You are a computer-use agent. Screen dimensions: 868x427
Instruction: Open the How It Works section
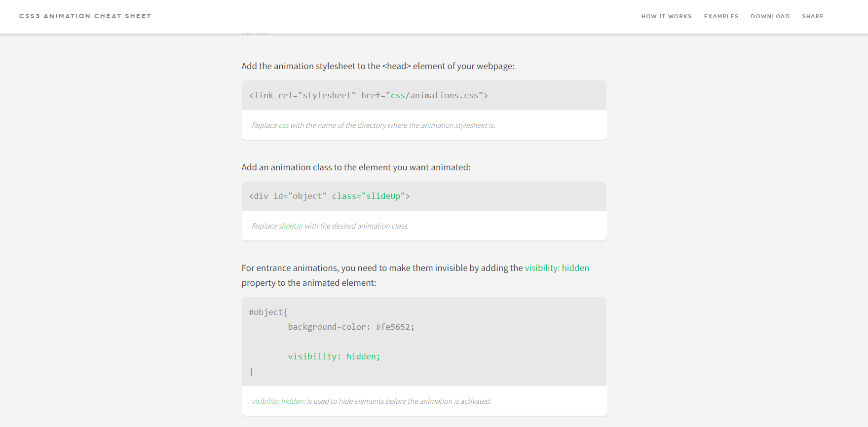[x=666, y=16]
